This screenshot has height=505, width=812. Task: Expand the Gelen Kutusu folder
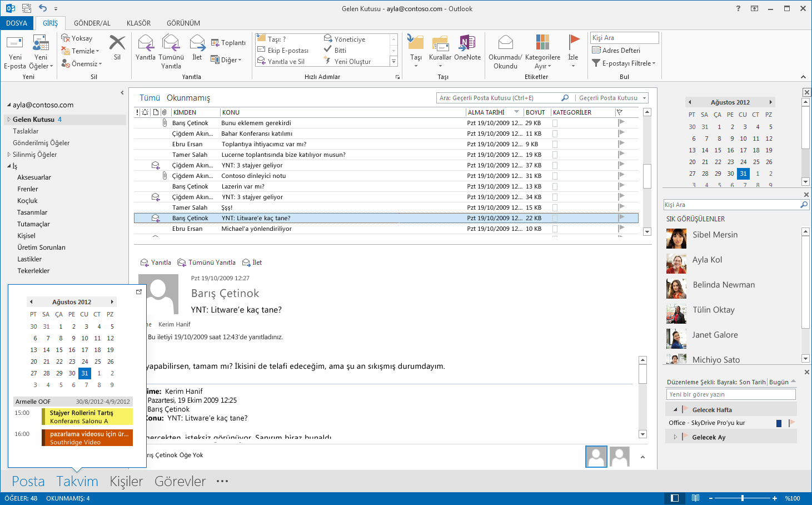click(x=9, y=119)
